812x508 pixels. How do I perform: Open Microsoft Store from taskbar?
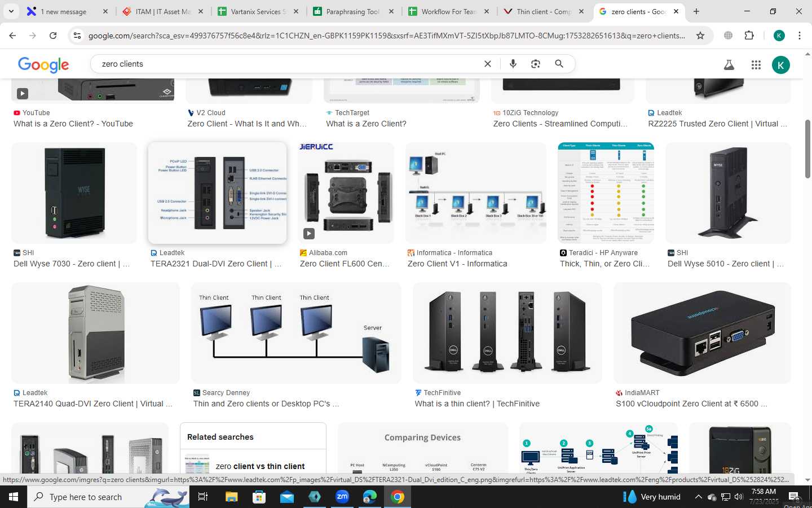[x=259, y=497]
